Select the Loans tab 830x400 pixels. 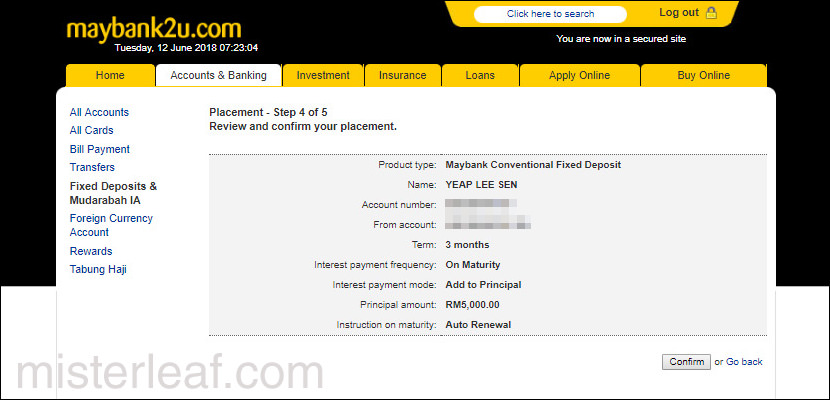coord(480,75)
